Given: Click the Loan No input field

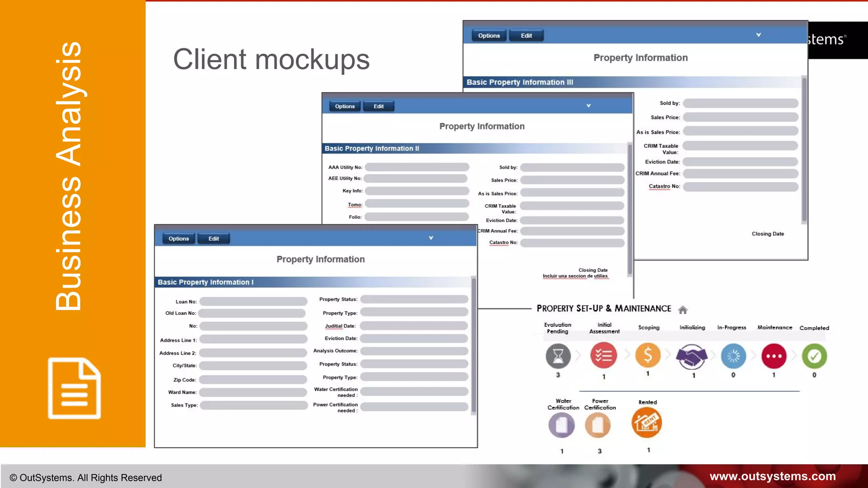Looking at the screenshot, I should [x=253, y=302].
